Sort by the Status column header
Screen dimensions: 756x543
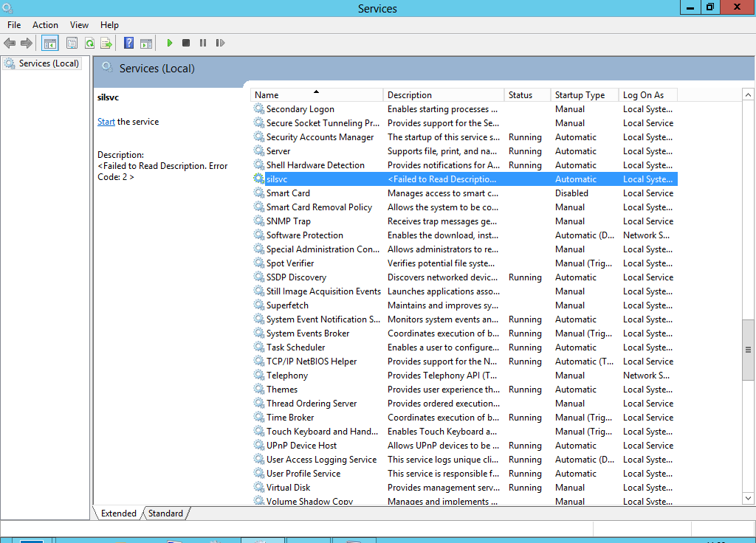pyautogui.click(x=520, y=95)
